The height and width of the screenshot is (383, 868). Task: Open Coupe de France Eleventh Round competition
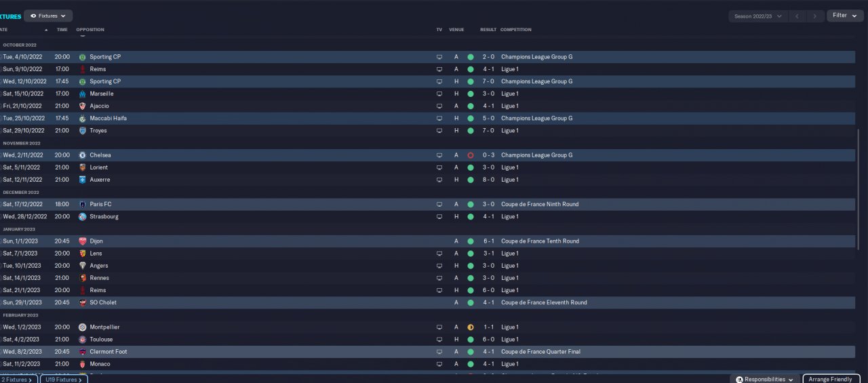pyautogui.click(x=544, y=302)
